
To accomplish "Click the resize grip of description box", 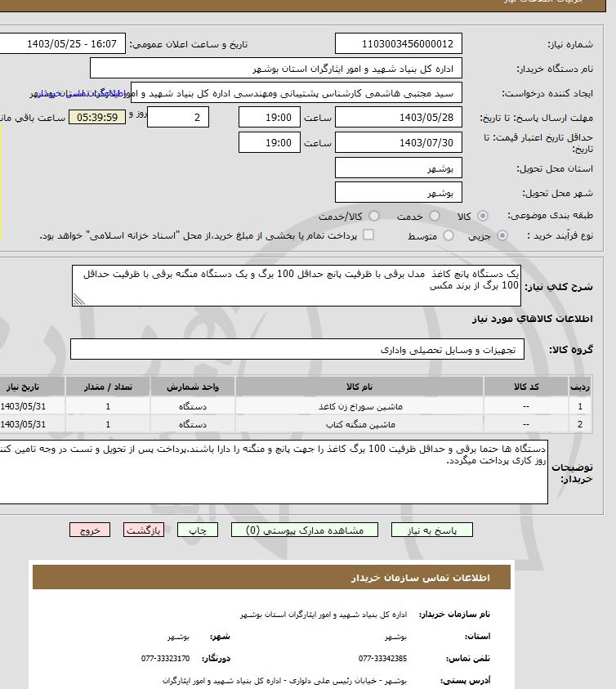I will (x=79, y=299).
